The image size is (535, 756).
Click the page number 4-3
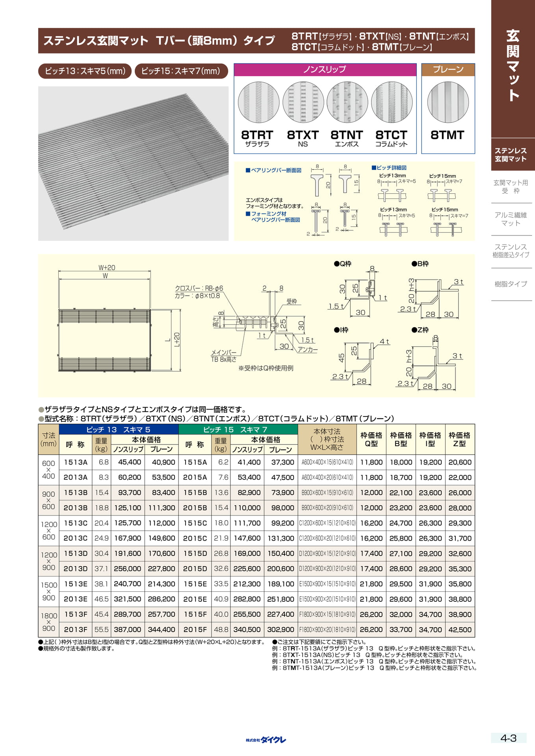coord(508,738)
